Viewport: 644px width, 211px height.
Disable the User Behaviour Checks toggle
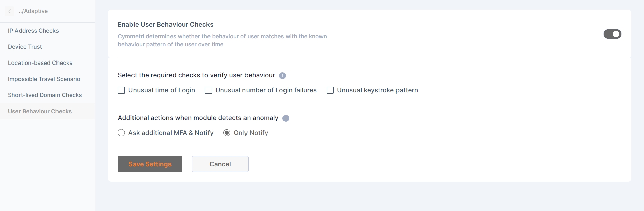612,34
